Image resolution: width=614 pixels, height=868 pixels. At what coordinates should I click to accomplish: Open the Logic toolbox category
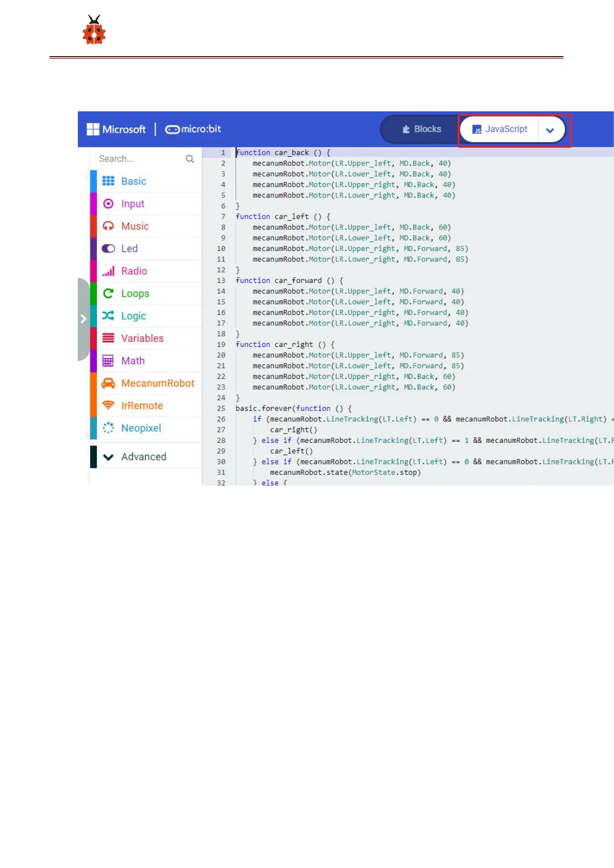[x=146, y=315]
